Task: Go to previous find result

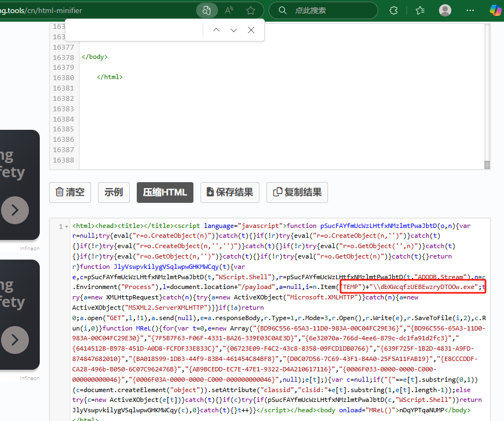Action: tap(216, 30)
